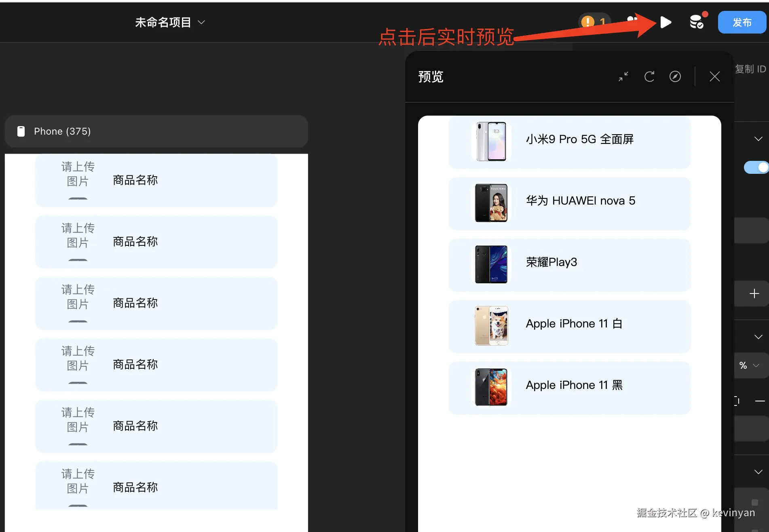Open the orange warning indicator in the top bar
The image size is (769, 532).
click(x=594, y=22)
